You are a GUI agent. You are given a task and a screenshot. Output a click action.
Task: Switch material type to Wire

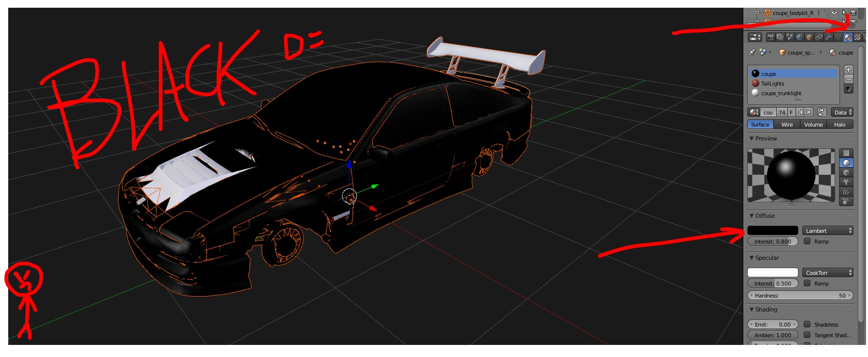(787, 125)
